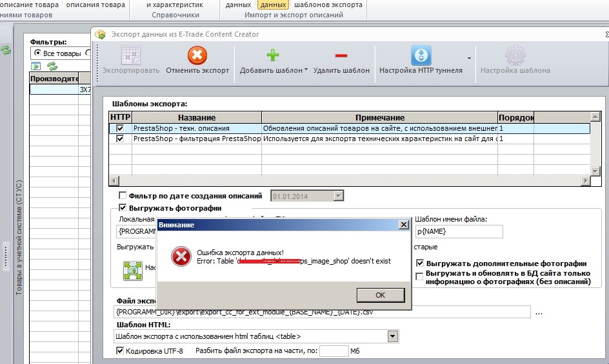Click the Порядок column header

pyautogui.click(x=516, y=117)
